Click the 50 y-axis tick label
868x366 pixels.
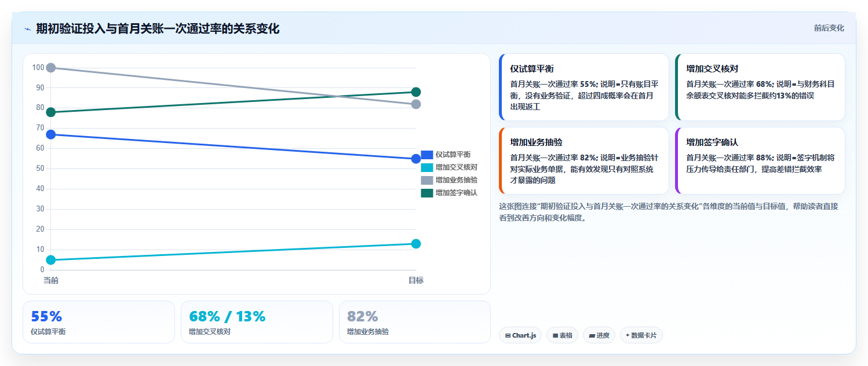click(x=40, y=169)
